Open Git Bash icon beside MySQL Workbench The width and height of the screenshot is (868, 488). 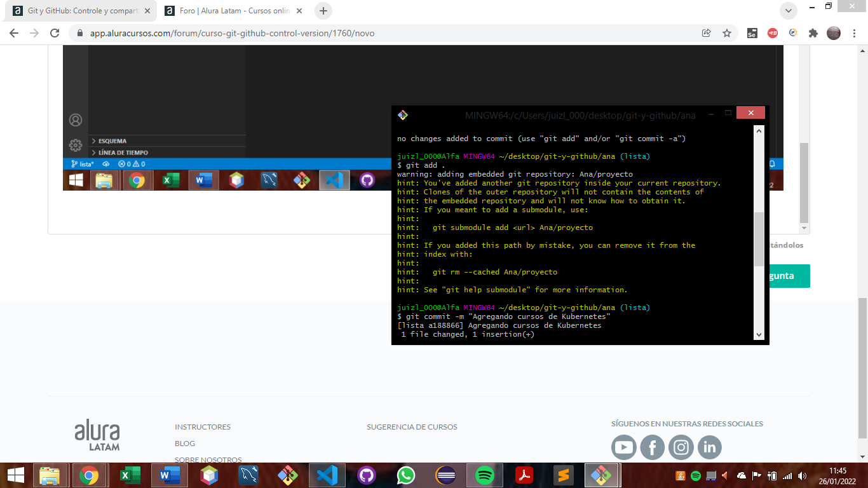pyautogui.click(x=288, y=475)
